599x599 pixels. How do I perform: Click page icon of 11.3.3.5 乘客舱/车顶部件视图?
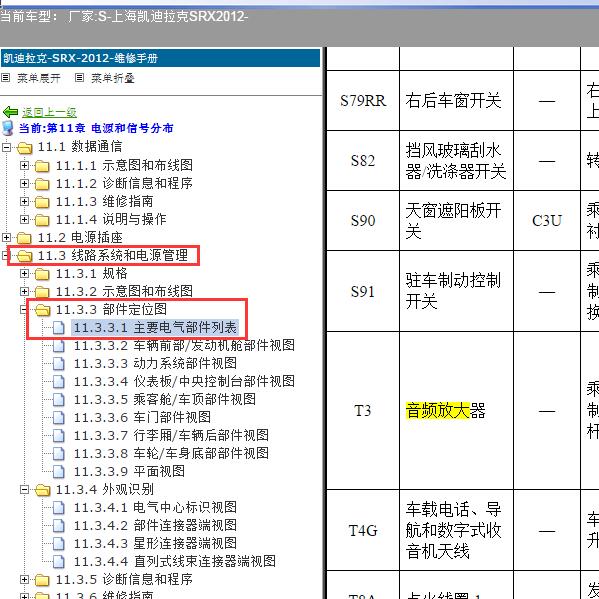59,400
